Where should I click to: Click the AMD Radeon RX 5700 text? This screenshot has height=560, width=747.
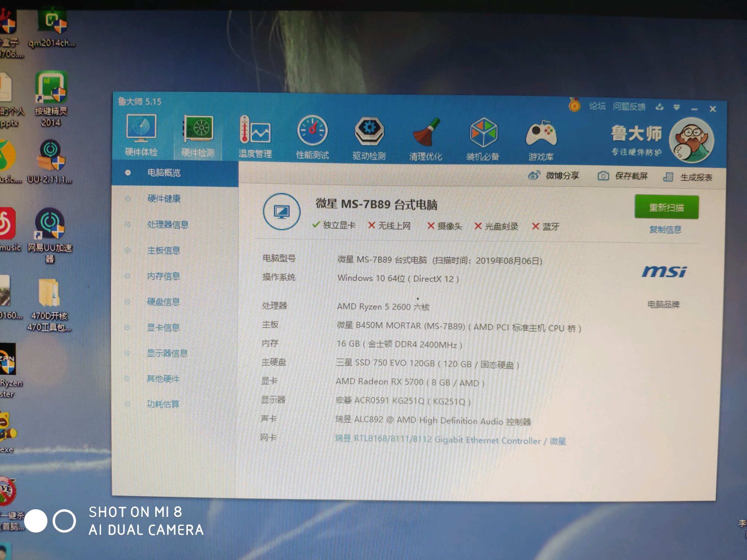coord(410,382)
